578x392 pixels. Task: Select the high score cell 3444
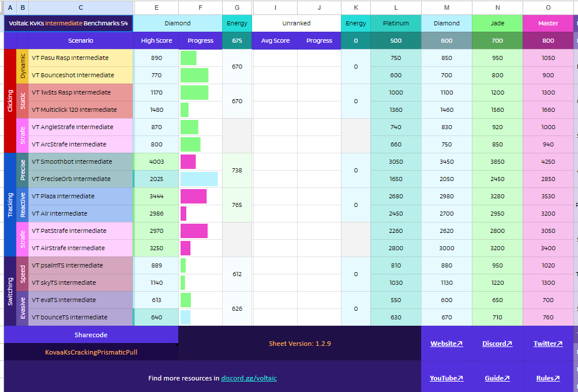(156, 197)
